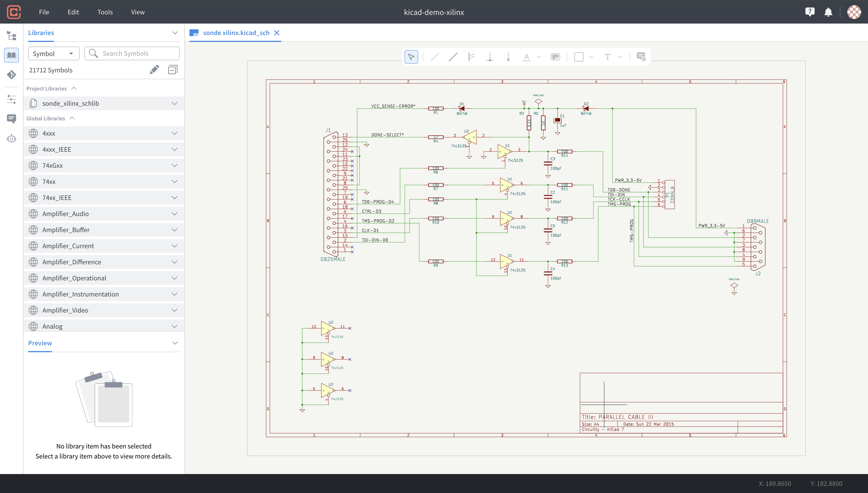868x493 pixels.
Task: Click the pencil edit symbols icon
Action: click(x=154, y=70)
